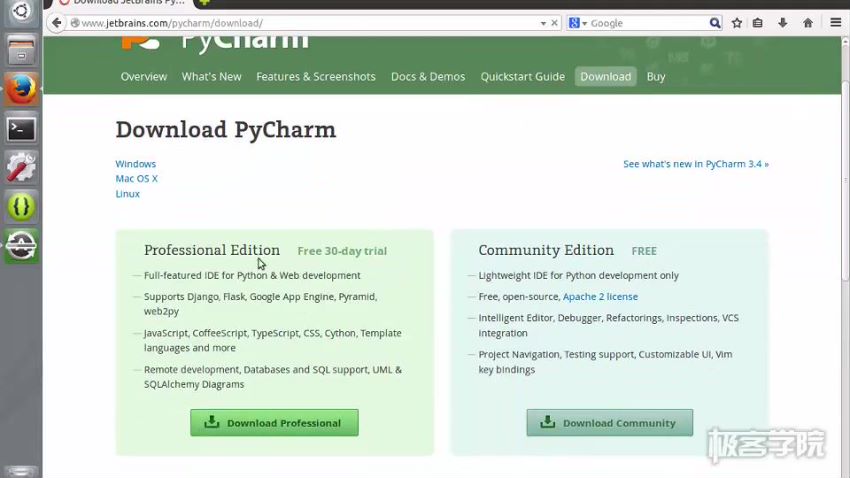850x478 pixels.
Task: Open the Firefox hamburger menu
Action: click(x=835, y=23)
